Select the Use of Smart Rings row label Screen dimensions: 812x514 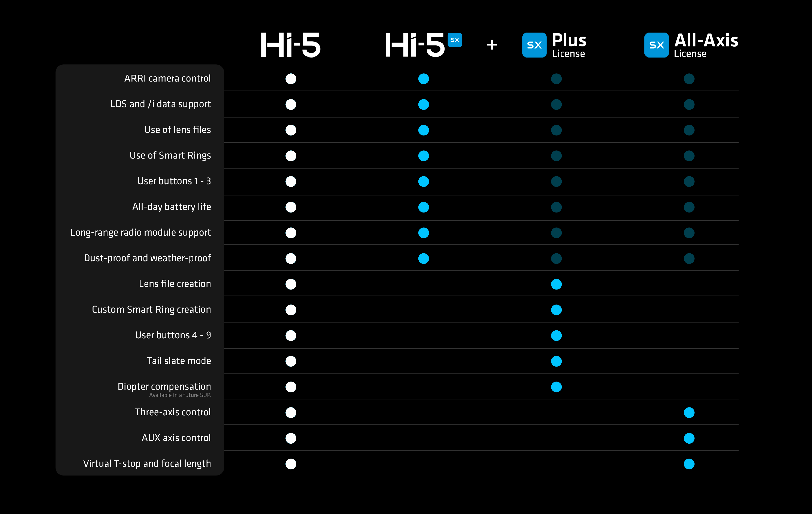pos(170,155)
